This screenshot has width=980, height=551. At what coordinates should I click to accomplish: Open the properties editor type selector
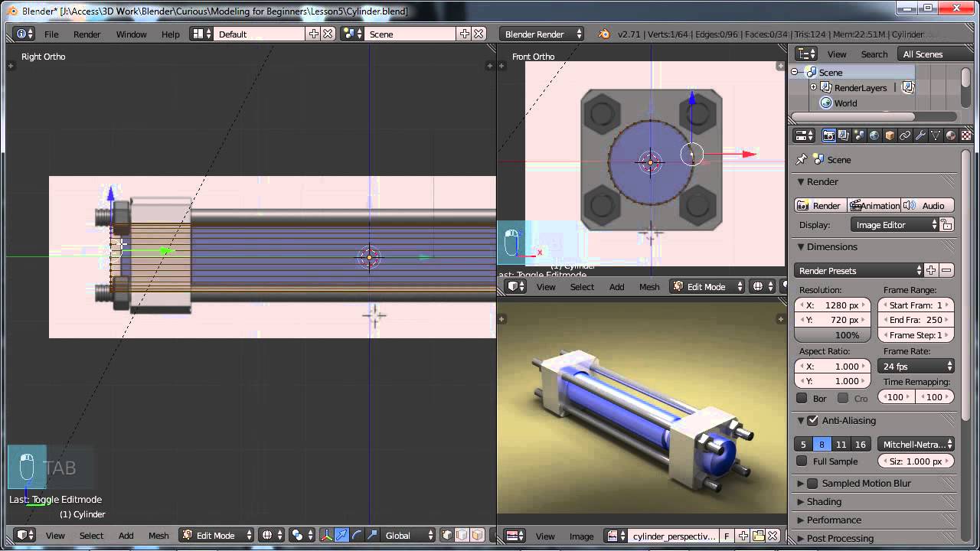(x=805, y=135)
